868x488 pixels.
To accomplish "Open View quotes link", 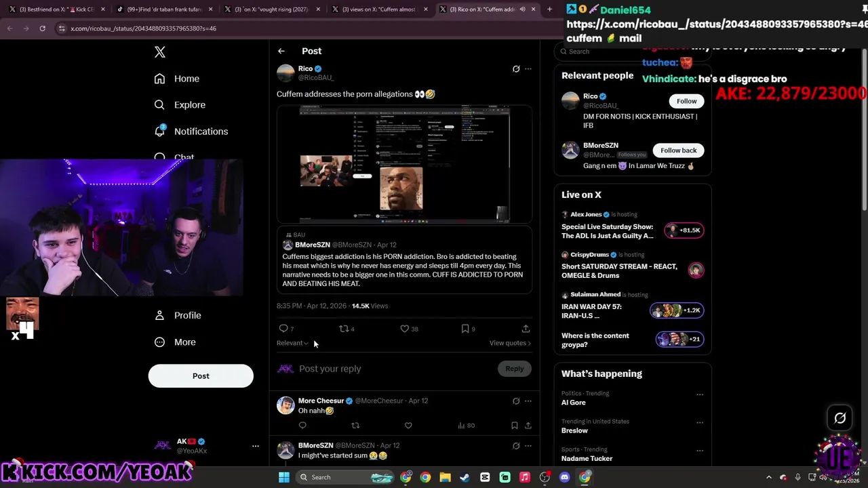I will [510, 343].
